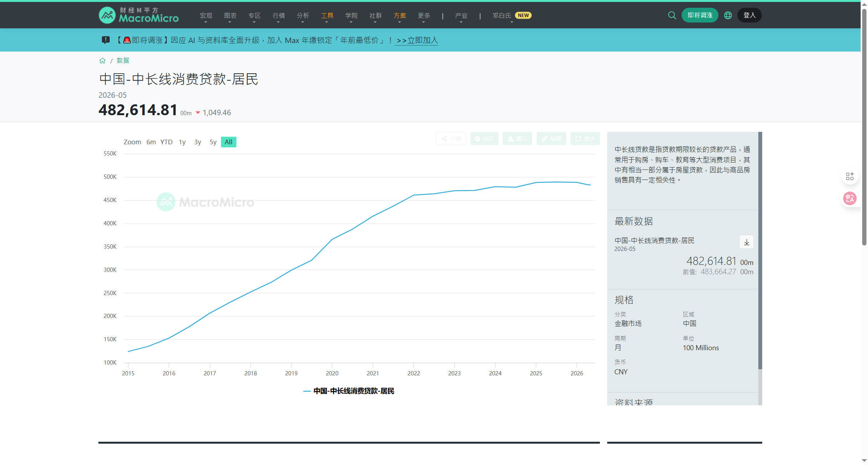
Task: Open the pink translate floating icon
Action: (850, 199)
